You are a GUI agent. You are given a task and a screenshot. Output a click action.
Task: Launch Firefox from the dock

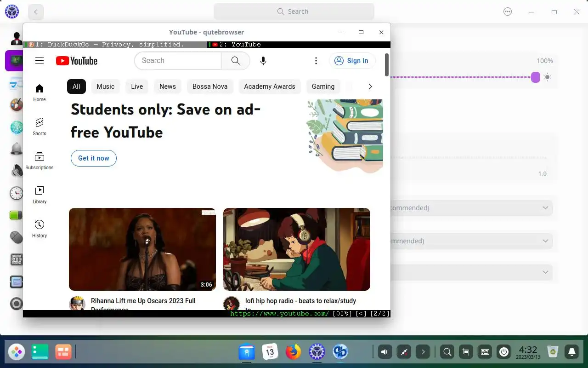tap(293, 352)
